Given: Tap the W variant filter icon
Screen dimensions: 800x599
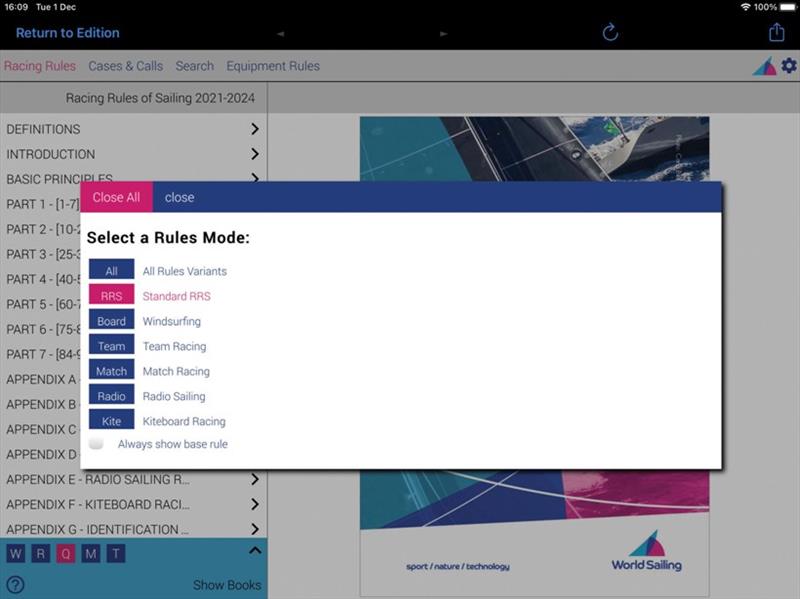Looking at the screenshot, I should point(15,554).
